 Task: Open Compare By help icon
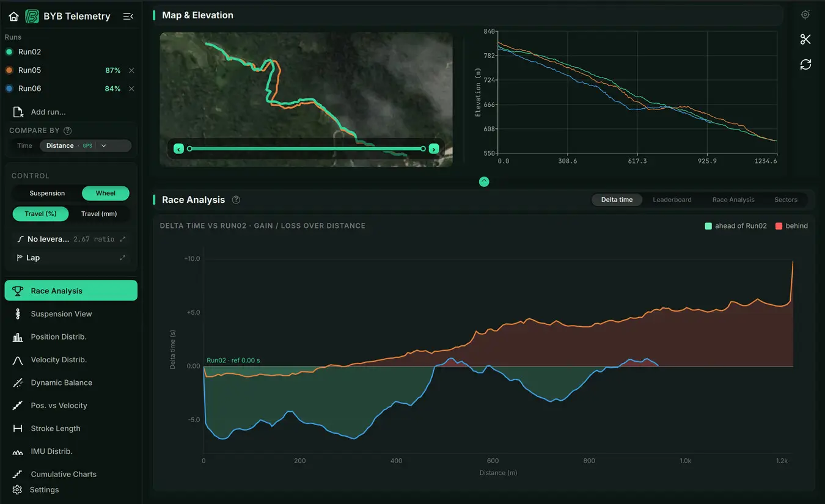pos(68,131)
